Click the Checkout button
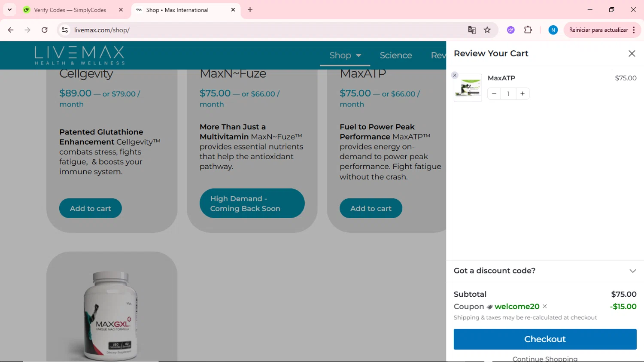This screenshot has width=644, height=362. [545, 339]
